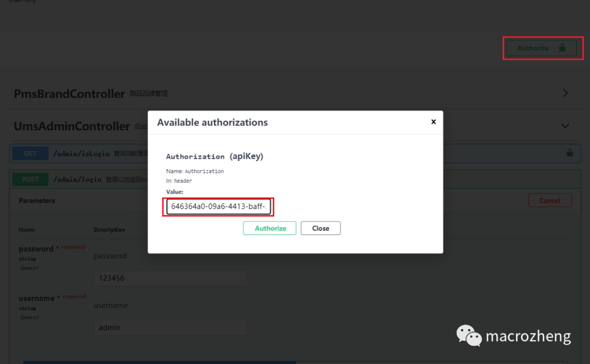Open the top-right Authorize button
Screen dimensions: 590x364
pos(540,48)
